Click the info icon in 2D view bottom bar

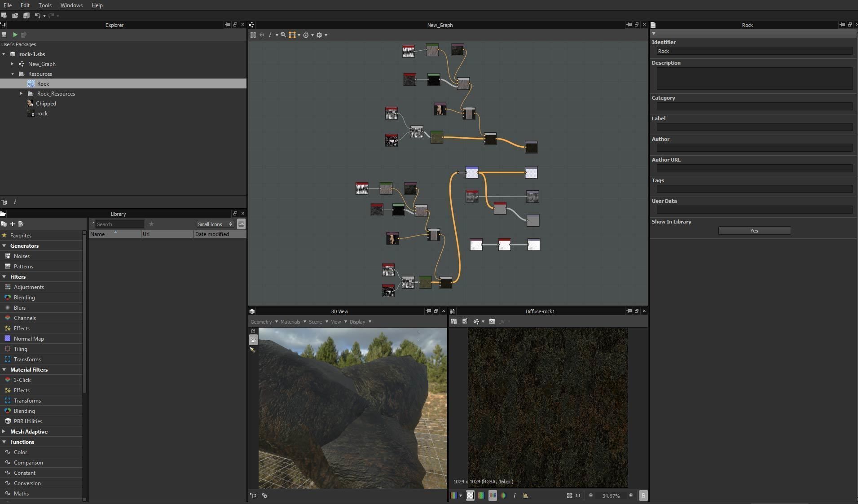click(515, 495)
